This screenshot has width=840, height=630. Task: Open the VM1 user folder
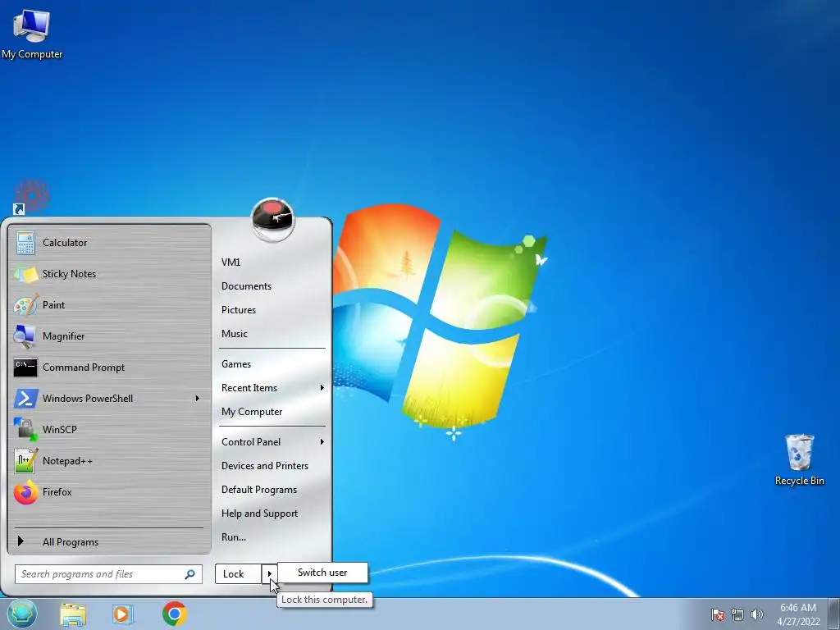[231, 262]
